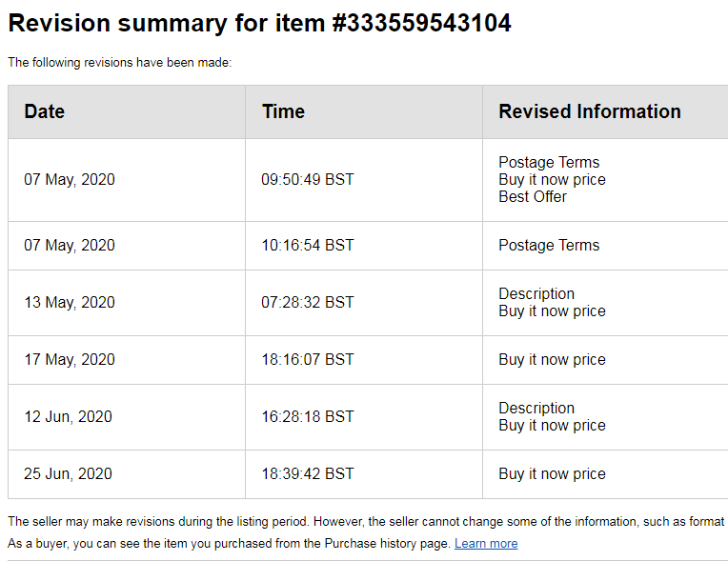Click the Time column header
The image size is (728, 561).
pos(283,111)
